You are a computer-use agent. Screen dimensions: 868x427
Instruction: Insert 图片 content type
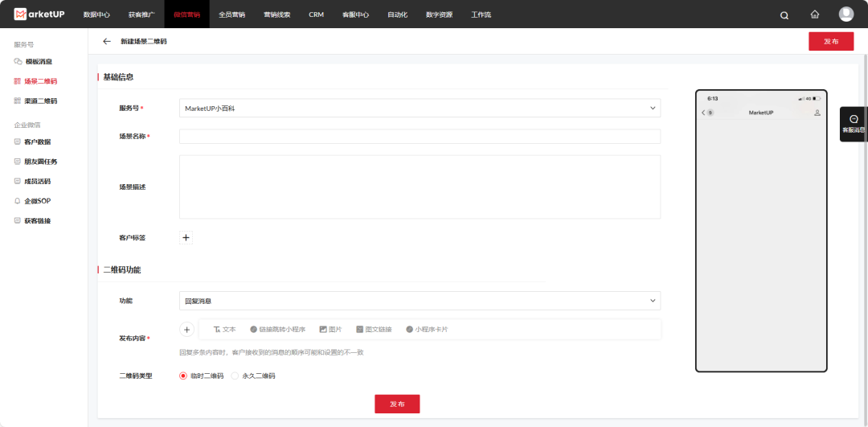pos(330,330)
